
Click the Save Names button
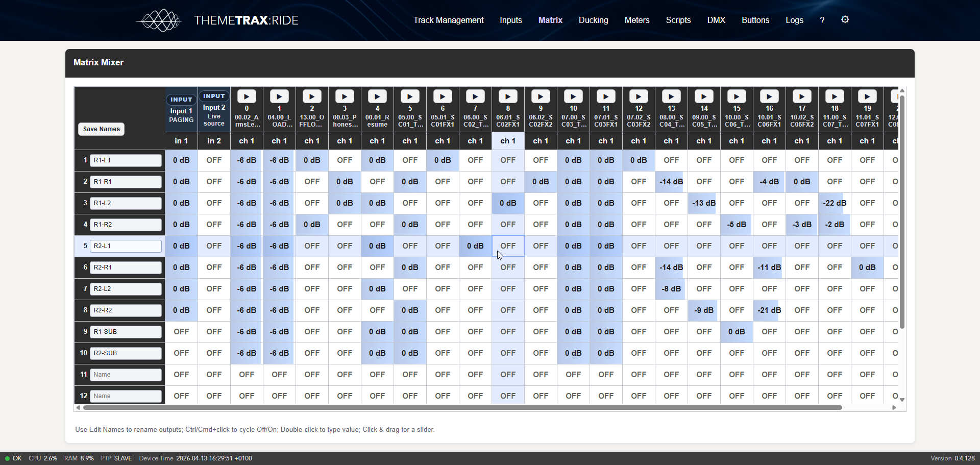101,129
